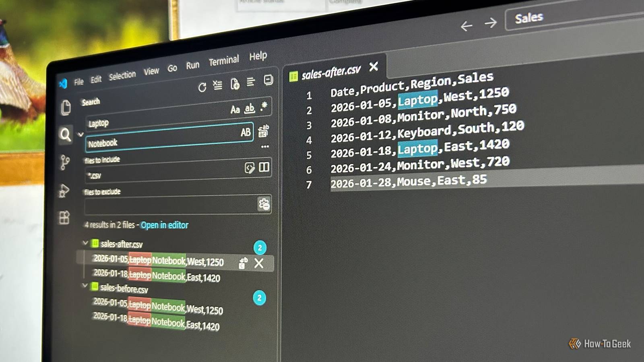Go back with navigation arrow
644x362 pixels.
tap(466, 27)
